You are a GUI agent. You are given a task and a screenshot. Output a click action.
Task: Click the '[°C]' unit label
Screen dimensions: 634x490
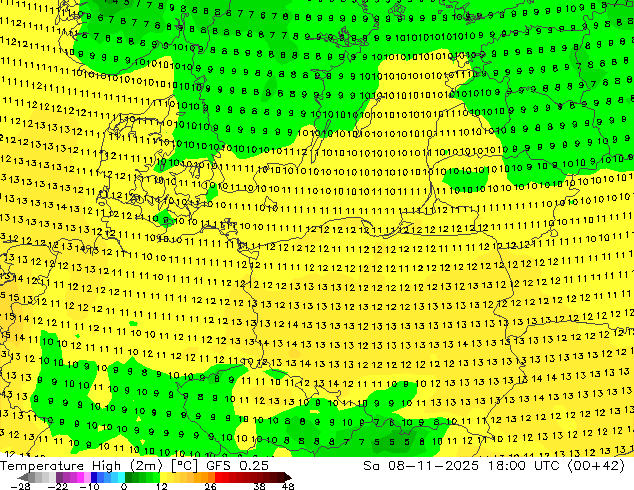click(x=184, y=466)
